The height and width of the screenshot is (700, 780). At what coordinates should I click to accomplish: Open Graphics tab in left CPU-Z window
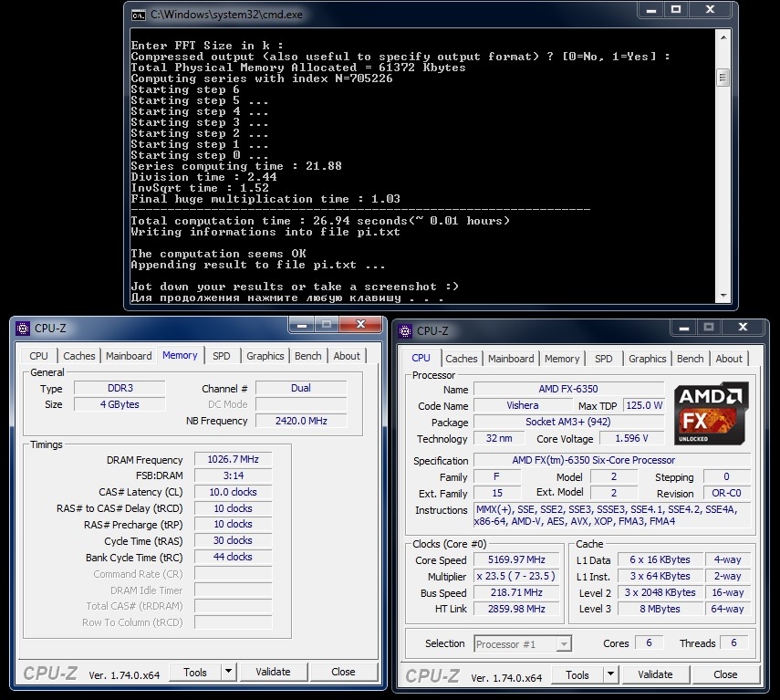click(265, 356)
